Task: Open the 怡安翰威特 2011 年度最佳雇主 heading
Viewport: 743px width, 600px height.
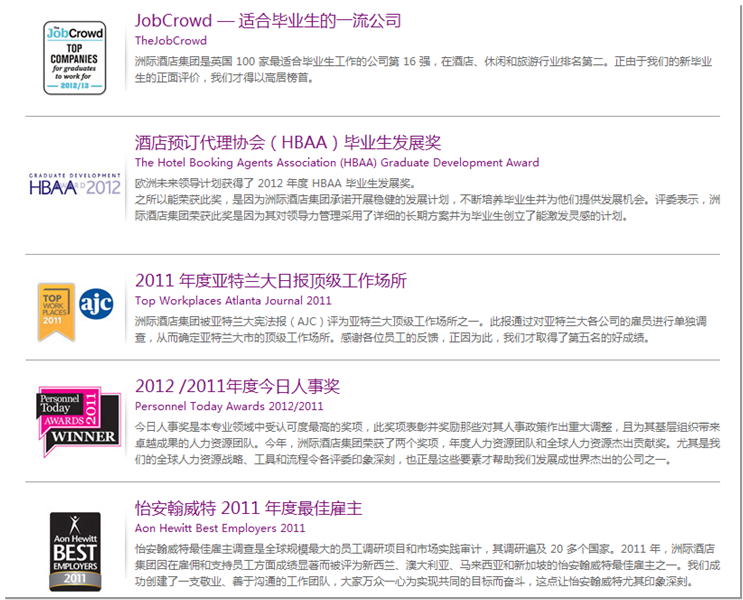Action: coord(249,509)
